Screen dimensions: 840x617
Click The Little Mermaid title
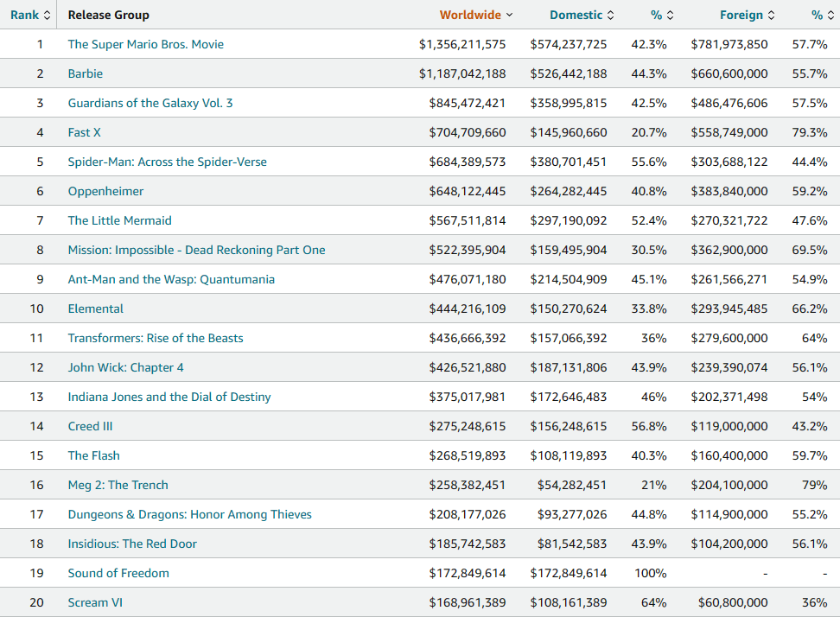119,220
